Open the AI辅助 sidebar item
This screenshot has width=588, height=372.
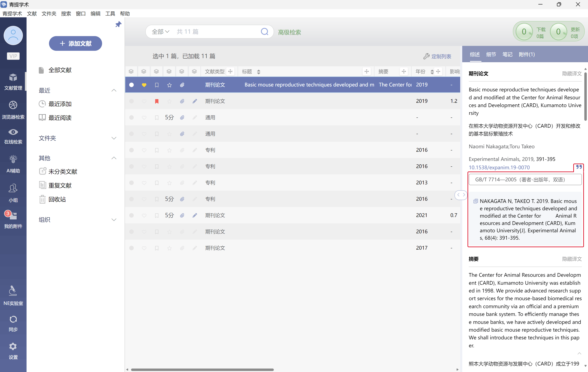pyautogui.click(x=13, y=164)
